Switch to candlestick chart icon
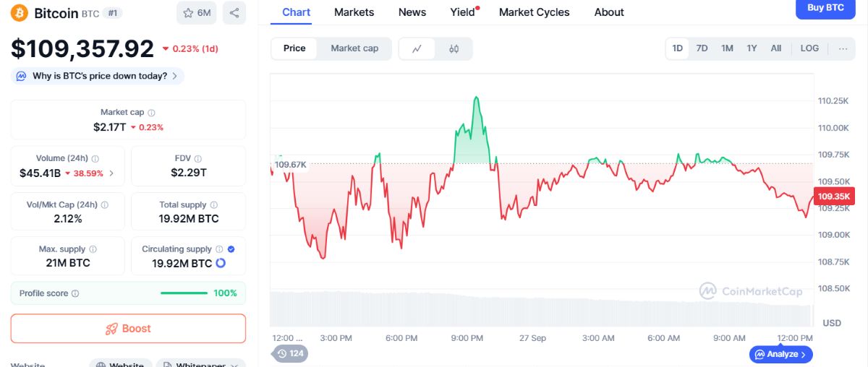The width and height of the screenshot is (868, 367). (454, 48)
